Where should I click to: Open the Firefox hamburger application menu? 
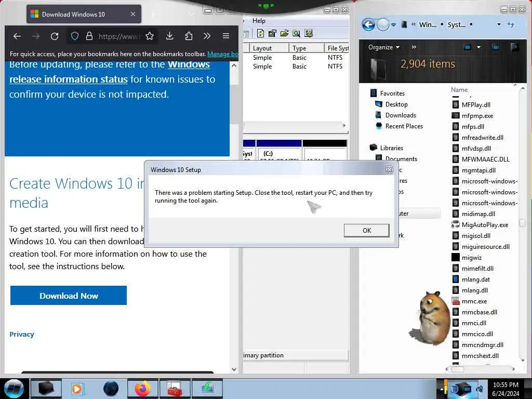pyautogui.click(x=226, y=36)
